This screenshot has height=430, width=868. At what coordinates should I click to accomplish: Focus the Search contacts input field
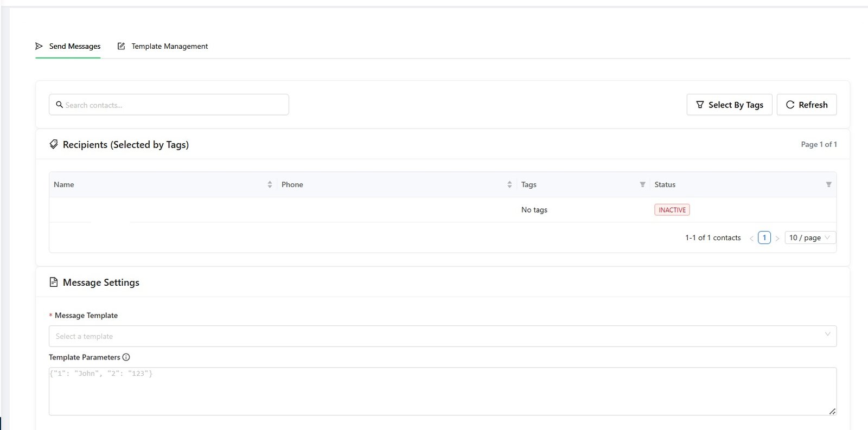click(174, 105)
